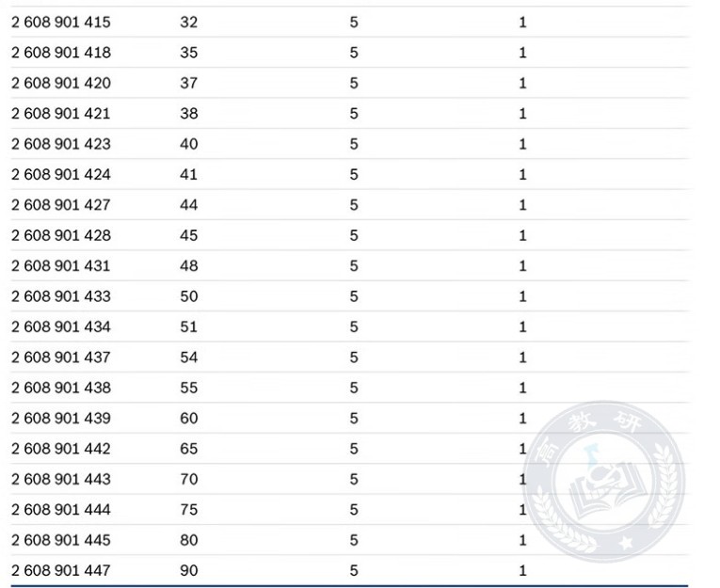Click part number 2 608 901 433
Viewport: 720px width, 588px height.
coord(61,296)
